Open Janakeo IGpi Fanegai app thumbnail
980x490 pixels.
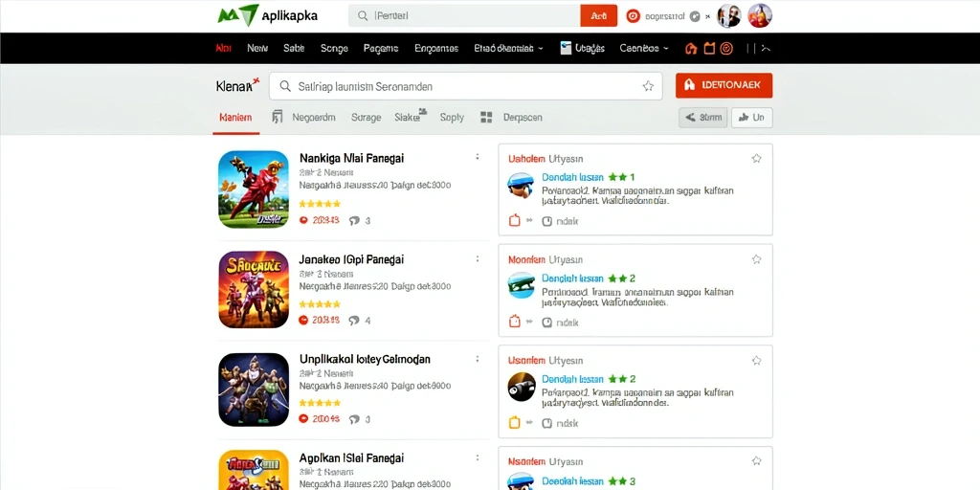point(254,289)
